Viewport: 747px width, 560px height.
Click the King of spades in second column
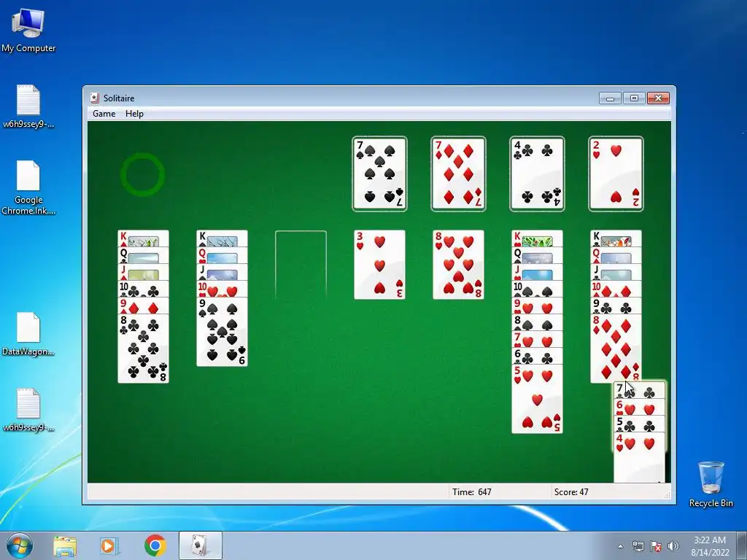(222, 238)
